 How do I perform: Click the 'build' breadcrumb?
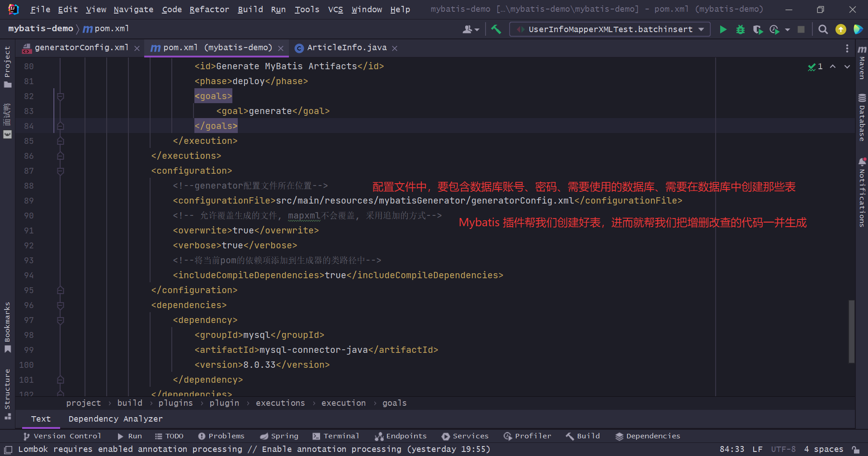coord(130,403)
